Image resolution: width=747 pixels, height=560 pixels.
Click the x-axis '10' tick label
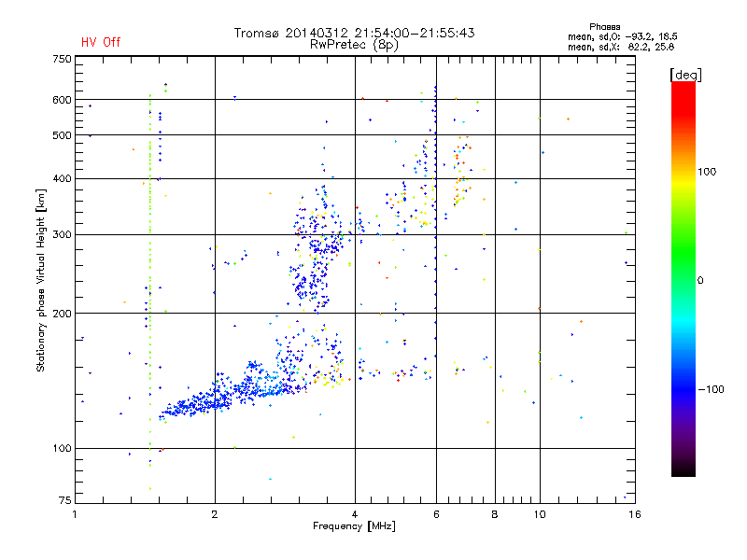[x=540, y=514]
